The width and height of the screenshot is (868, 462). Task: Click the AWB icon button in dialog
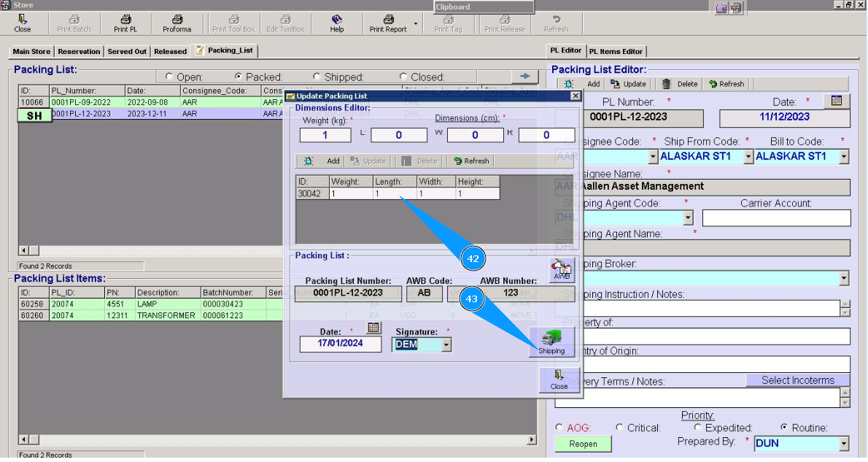coord(562,270)
